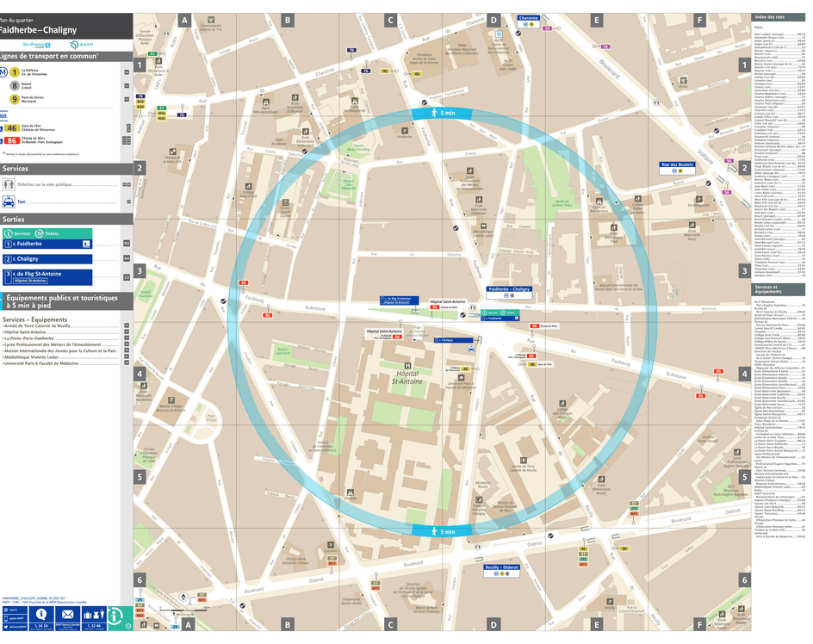Screen dimensions: 813x644
Task: Click the envelope mail contact icon
Action: pyautogui.click(x=67, y=614)
